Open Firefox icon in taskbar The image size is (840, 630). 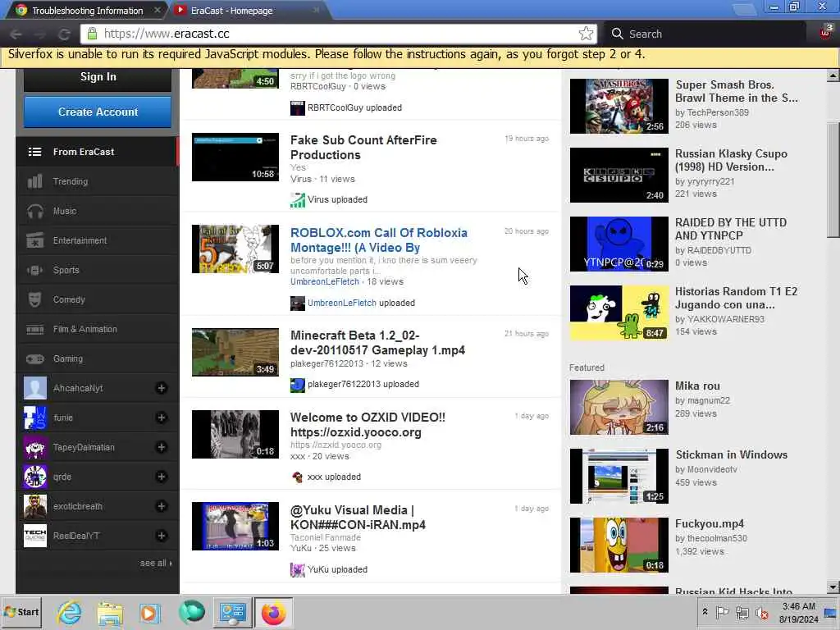273,612
